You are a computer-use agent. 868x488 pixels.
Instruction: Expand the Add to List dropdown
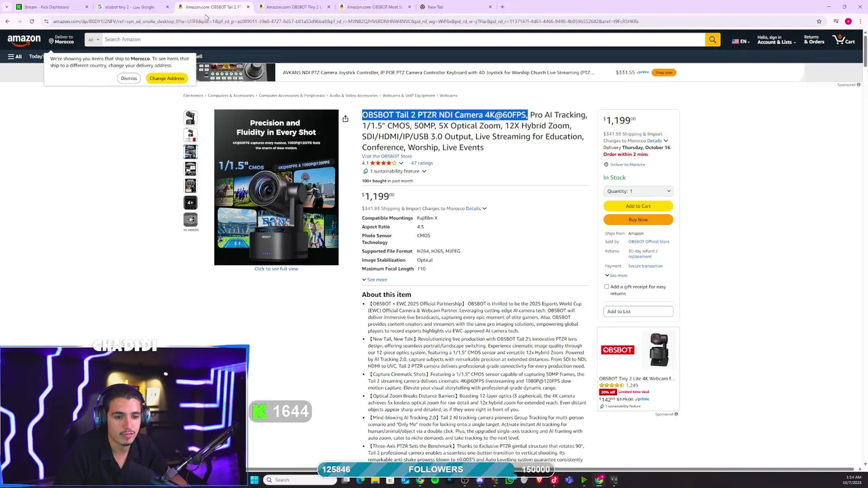pos(638,311)
